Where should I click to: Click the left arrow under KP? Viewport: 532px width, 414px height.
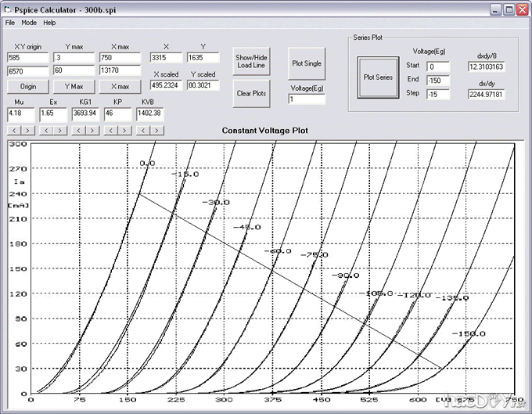[112, 130]
